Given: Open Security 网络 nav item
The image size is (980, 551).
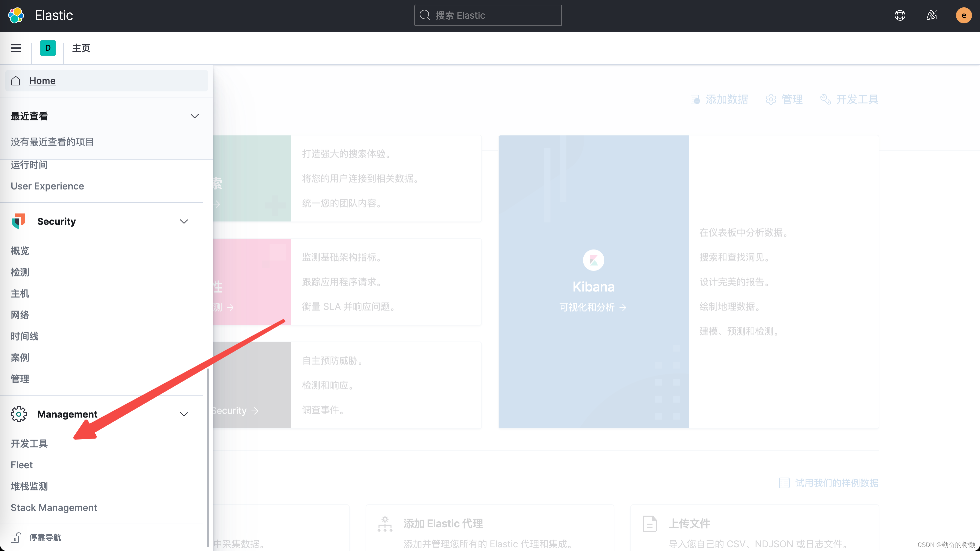Looking at the screenshot, I should tap(20, 315).
